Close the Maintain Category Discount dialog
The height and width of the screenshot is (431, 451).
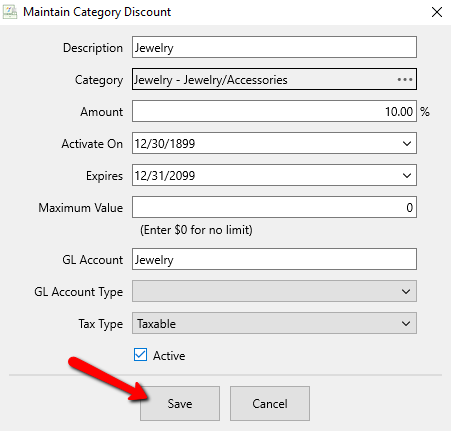(437, 12)
